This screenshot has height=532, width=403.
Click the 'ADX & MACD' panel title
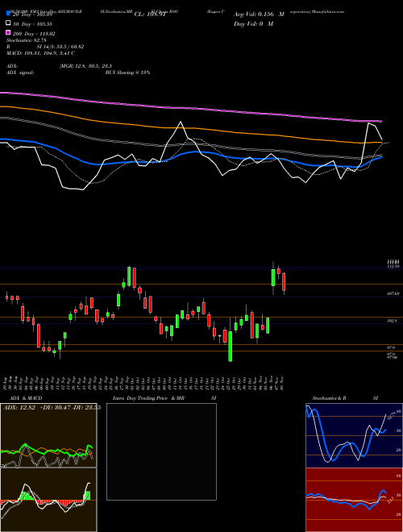(26, 398)
